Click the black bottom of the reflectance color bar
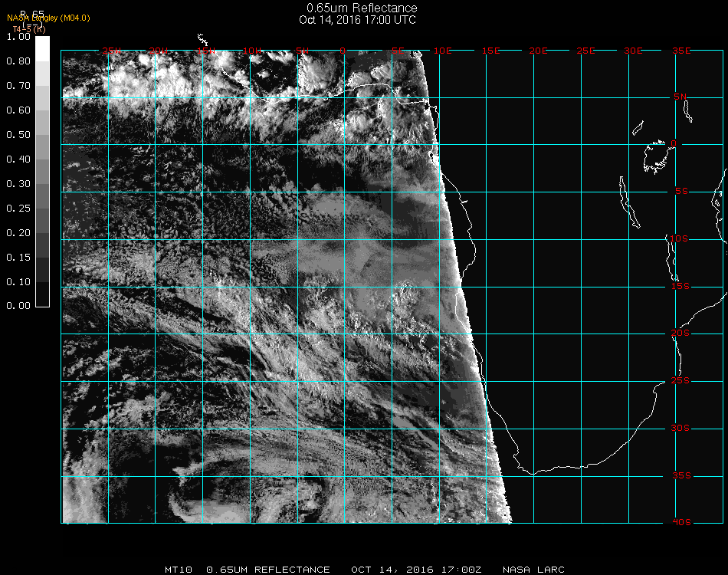The image size is (728, 575). click(x=42, y=294)
